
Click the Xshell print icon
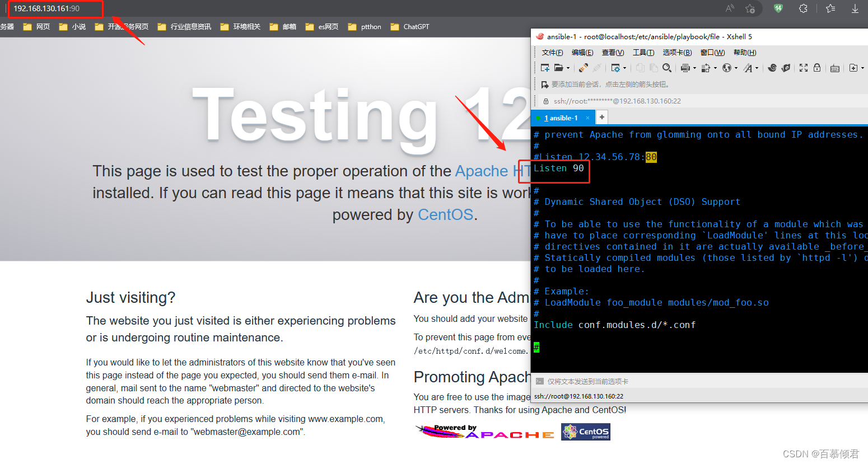pos(685,68)
